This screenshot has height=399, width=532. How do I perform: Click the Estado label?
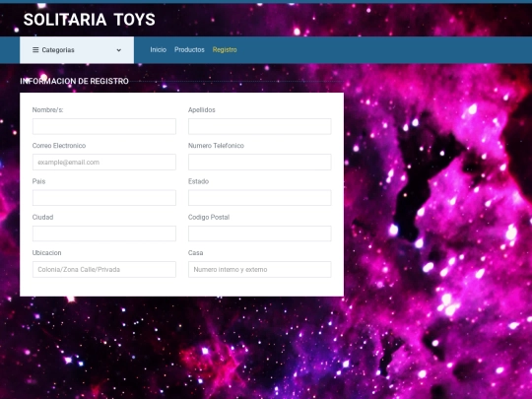click(198, 181)
